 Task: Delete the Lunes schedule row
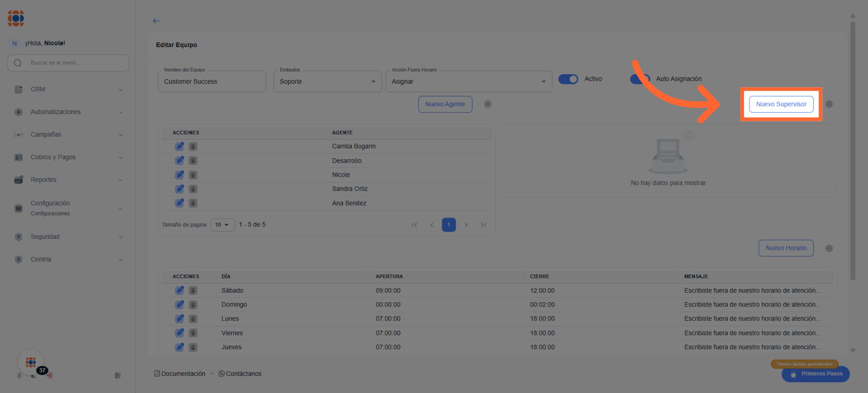tap(193, 319)
